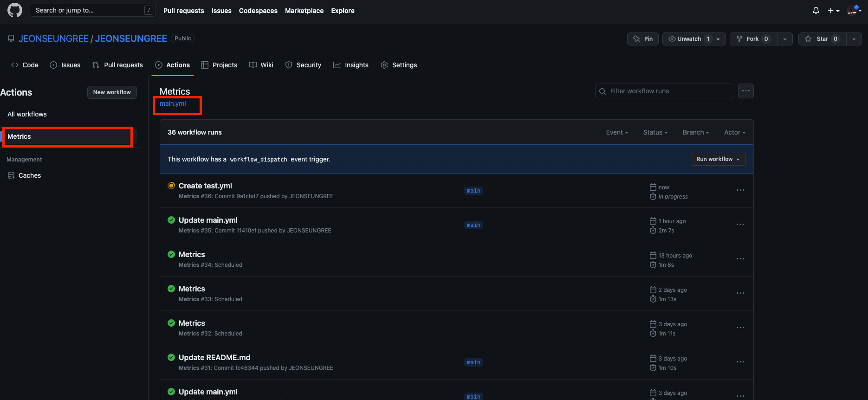Open the notifications bell
The height and width of the screenshot is (400, 868).
[816, 11]
